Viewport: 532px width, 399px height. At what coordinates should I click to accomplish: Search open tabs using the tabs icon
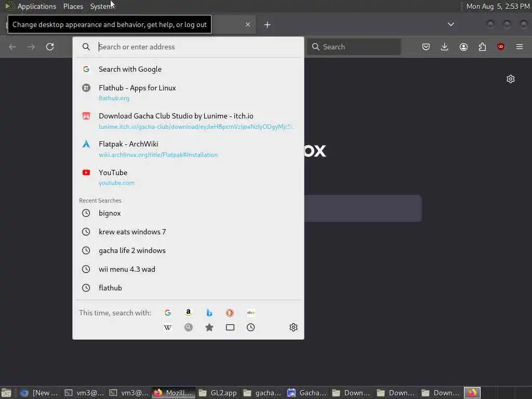click(230, 327)
